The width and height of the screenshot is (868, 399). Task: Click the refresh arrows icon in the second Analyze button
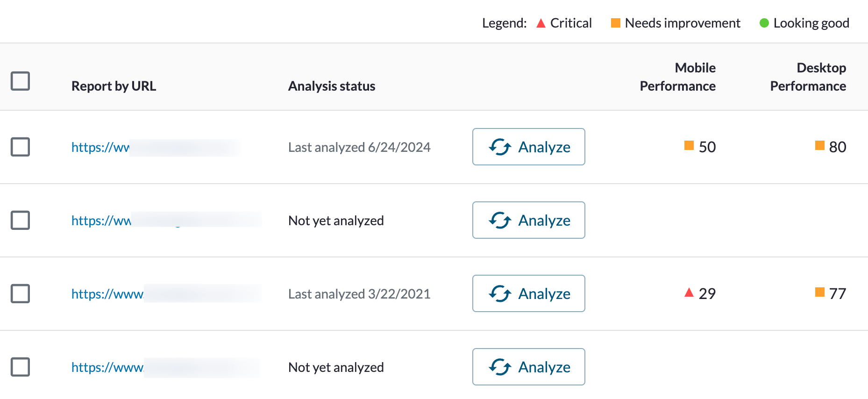pos(500,220)
